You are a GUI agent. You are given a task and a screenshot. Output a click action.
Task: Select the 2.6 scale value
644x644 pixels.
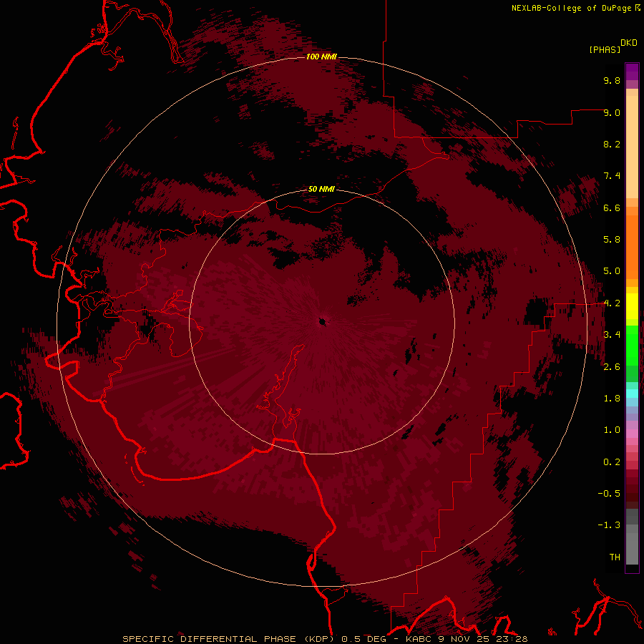point(612,367)
